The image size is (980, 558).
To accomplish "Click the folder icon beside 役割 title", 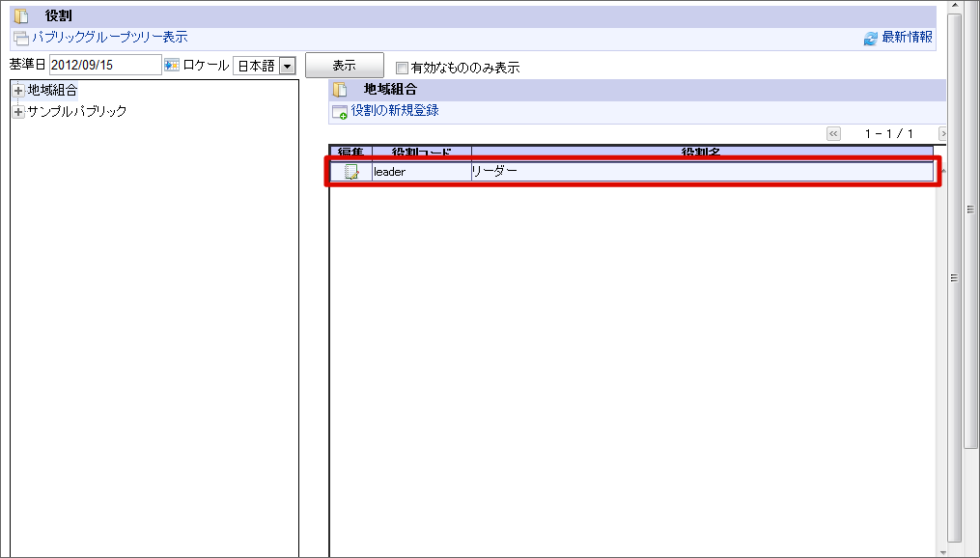I will (21, 15).
